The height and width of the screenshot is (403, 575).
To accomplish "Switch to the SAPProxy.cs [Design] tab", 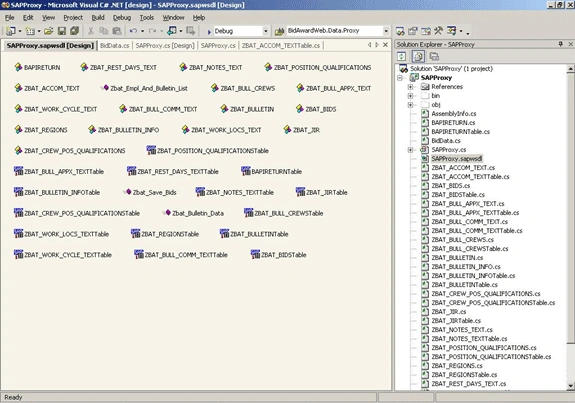I will coord(165,45).
